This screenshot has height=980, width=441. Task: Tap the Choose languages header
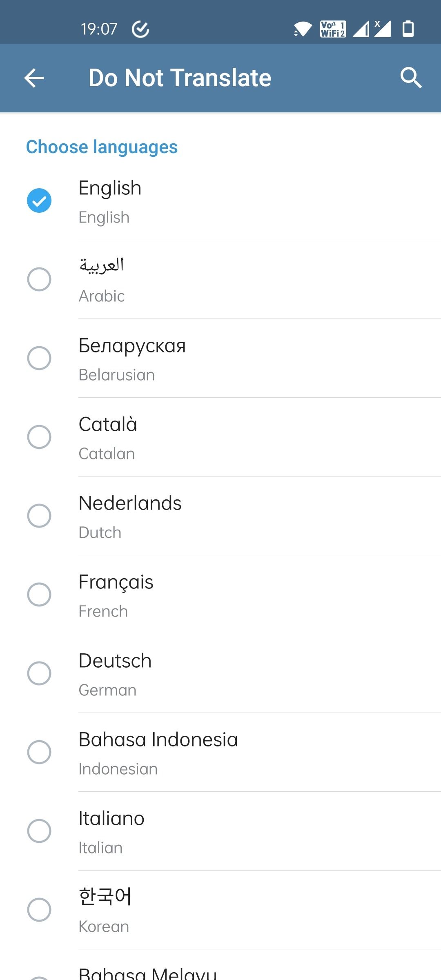pos(102,147)
